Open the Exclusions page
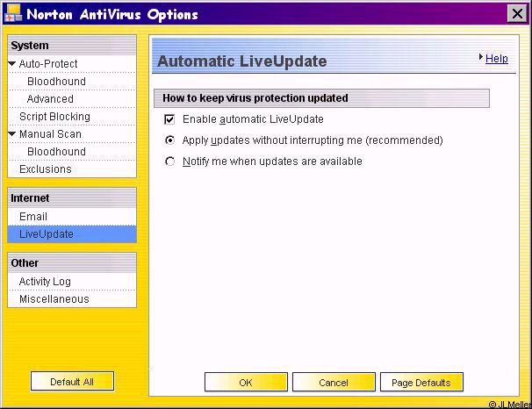 pos(46,169)
